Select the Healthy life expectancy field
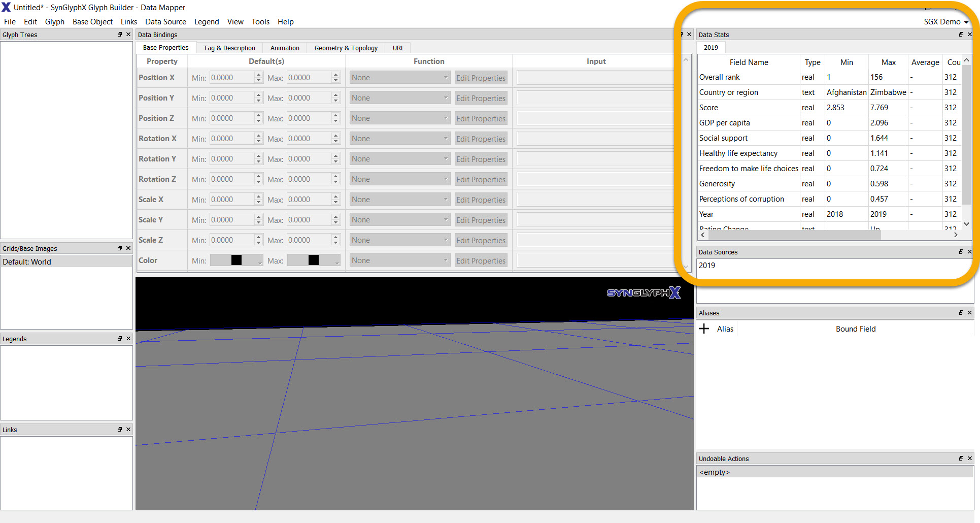 tap(738, 153)
